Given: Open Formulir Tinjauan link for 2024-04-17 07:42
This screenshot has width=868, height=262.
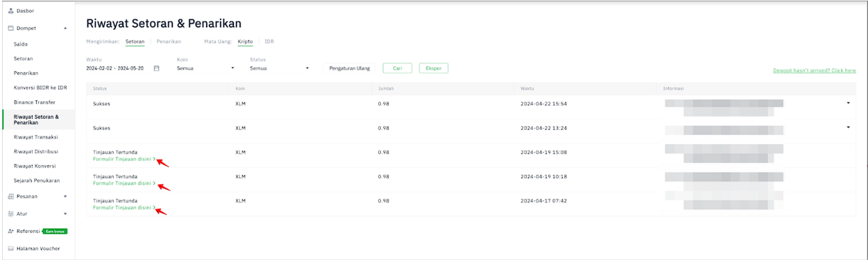Looking at the screenshot, I should tap(124, 207).
